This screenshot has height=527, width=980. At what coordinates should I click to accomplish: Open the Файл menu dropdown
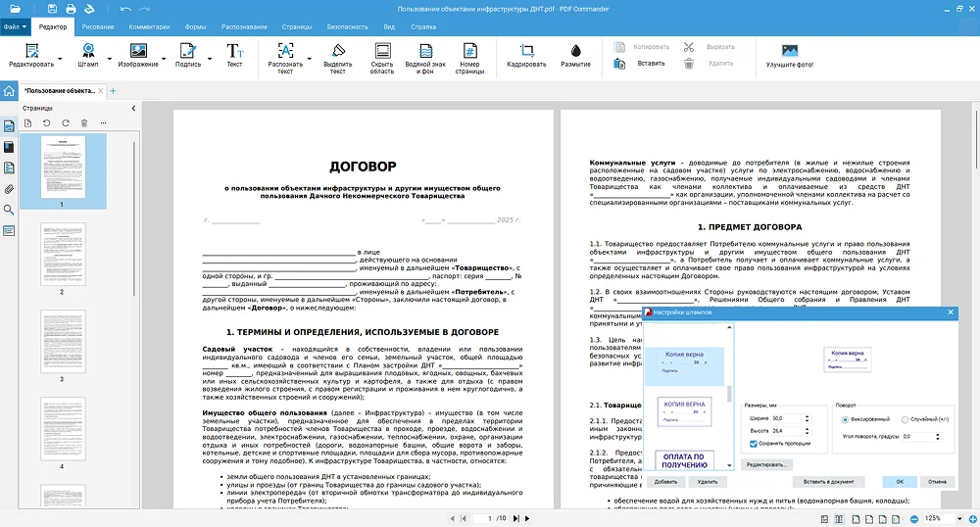coord(15,26)
